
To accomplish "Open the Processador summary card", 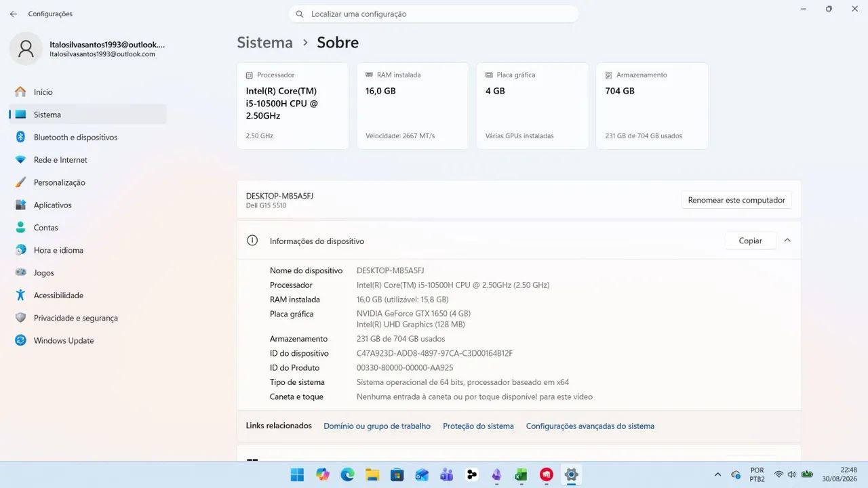I will (x=293, y=106).
